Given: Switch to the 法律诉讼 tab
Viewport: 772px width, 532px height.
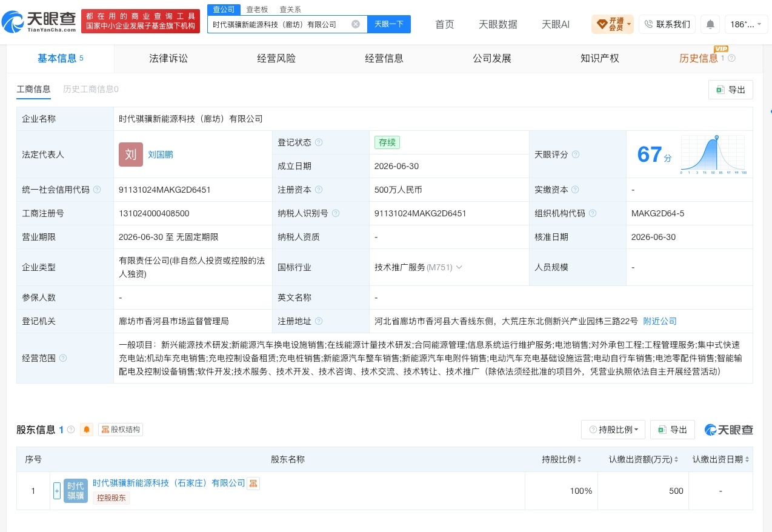Looking at the screenshot, I should click(x=168, y=59).
